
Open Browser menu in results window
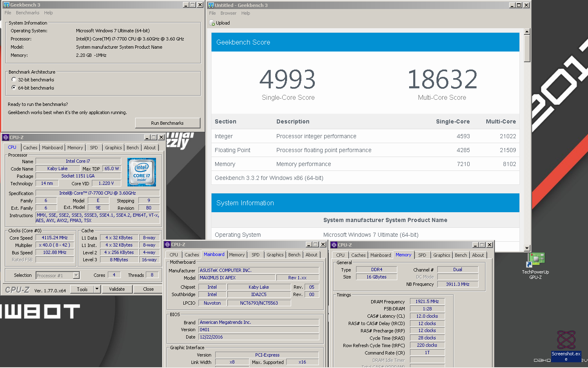coord(228,13)
